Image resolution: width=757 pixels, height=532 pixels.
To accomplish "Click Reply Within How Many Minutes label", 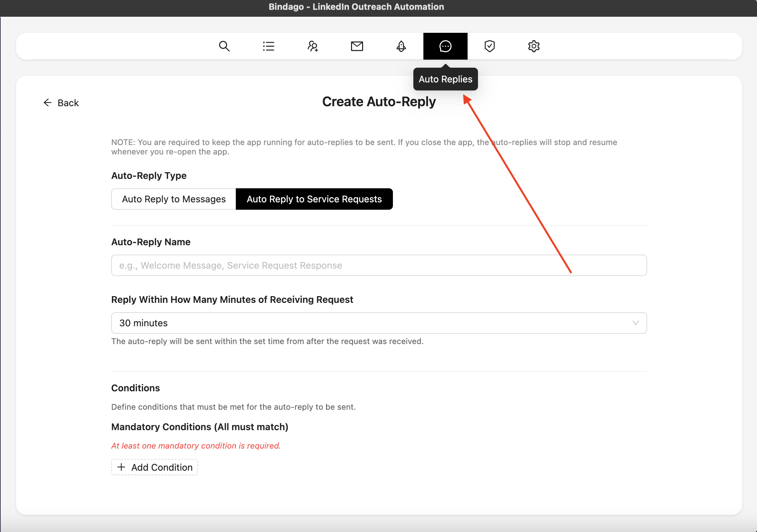I will (x=232, y=300).
